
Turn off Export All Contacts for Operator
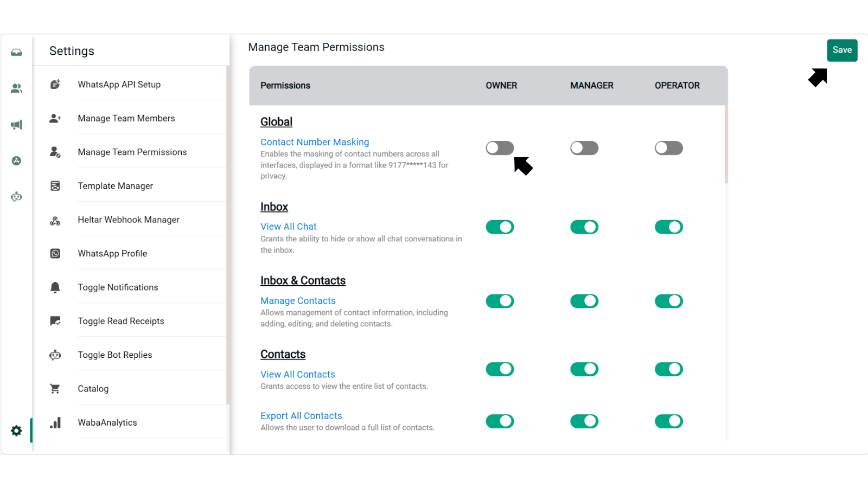tap(668, 421)
